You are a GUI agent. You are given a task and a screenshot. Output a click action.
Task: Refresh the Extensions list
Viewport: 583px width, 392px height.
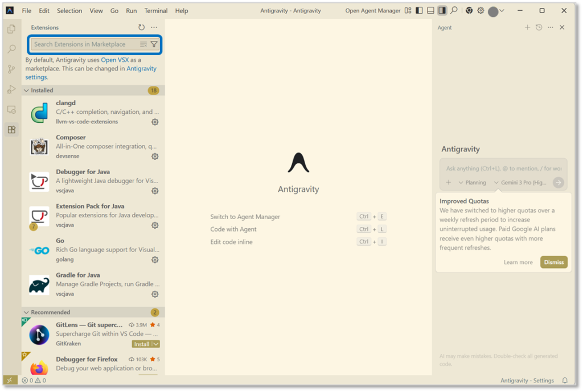(141, 27)
